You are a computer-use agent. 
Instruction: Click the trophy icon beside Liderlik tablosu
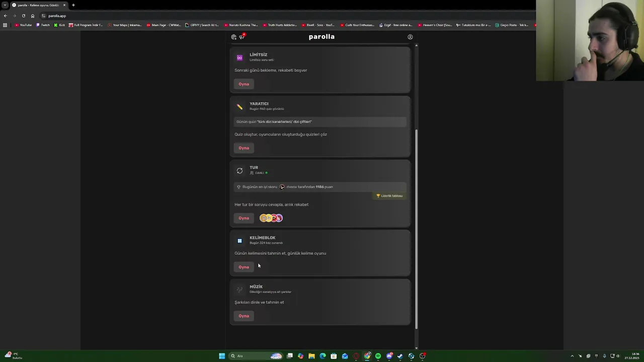coord(378,196)
